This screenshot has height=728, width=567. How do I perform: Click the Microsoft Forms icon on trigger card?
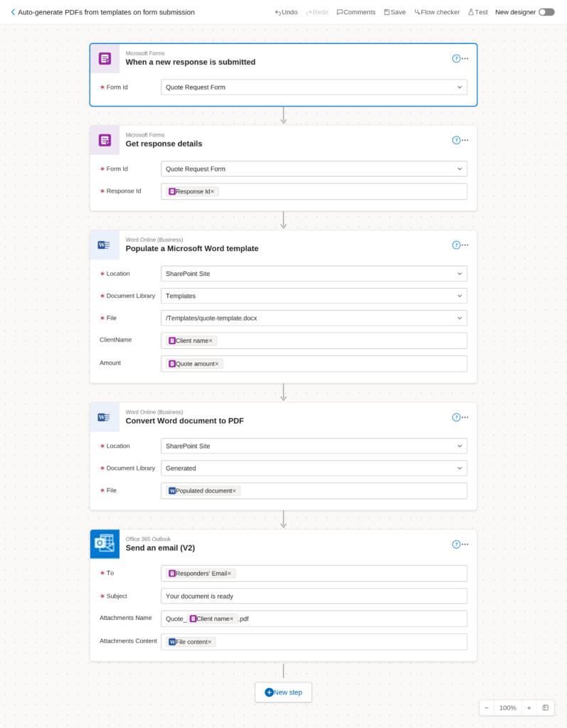click(x=105, y=58)
